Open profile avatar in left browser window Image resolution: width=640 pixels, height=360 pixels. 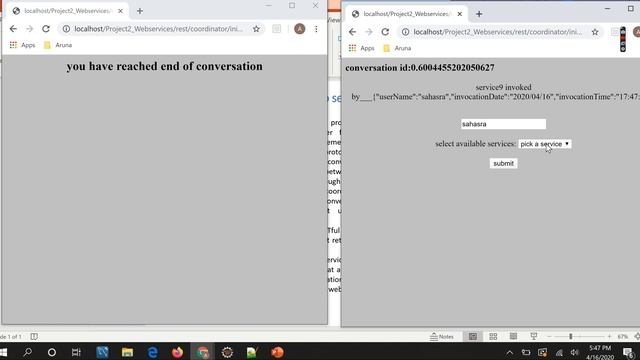(300, 29)
